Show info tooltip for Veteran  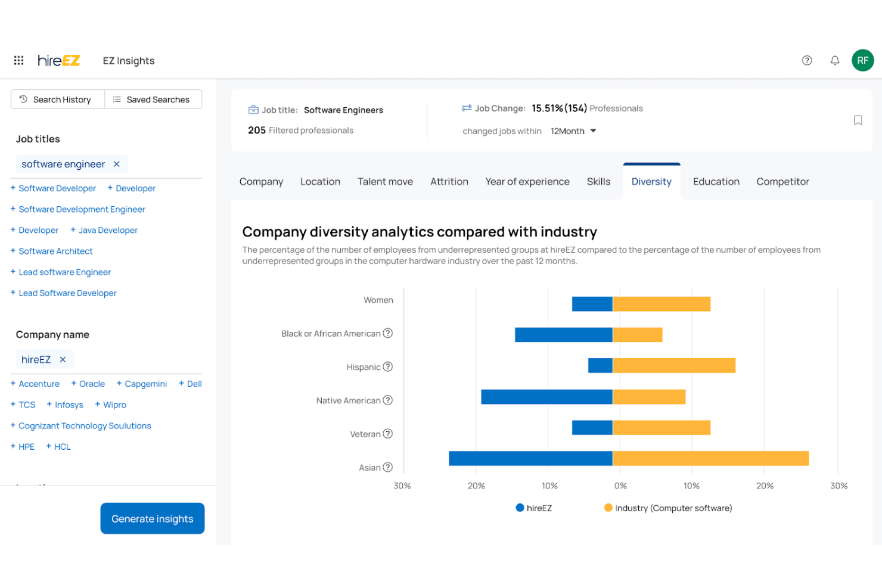coord(388,433)
